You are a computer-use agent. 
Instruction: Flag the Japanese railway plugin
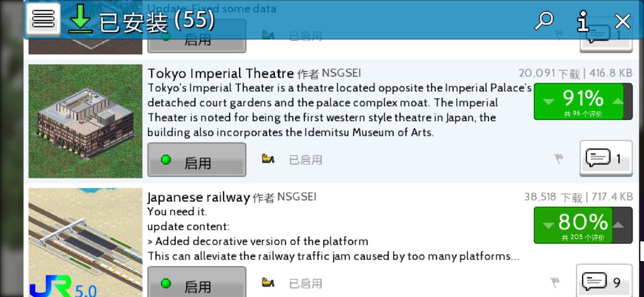556,282
